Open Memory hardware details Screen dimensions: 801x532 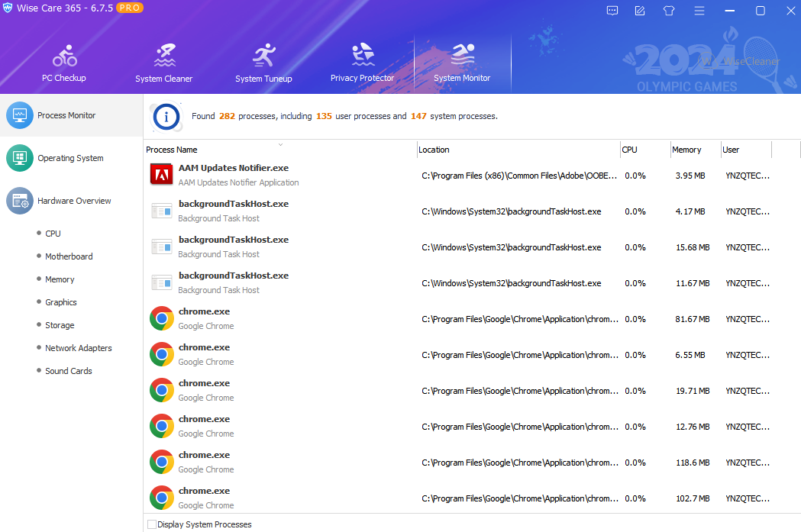pos(60,279)
